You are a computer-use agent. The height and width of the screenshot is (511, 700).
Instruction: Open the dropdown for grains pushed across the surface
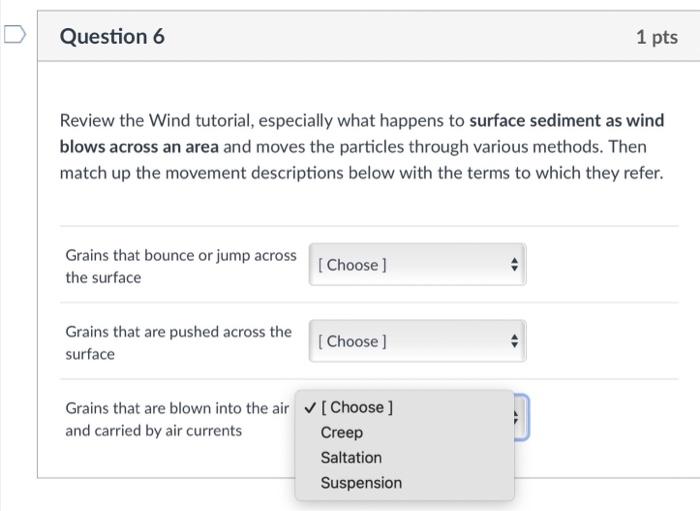tap(417, 341)
